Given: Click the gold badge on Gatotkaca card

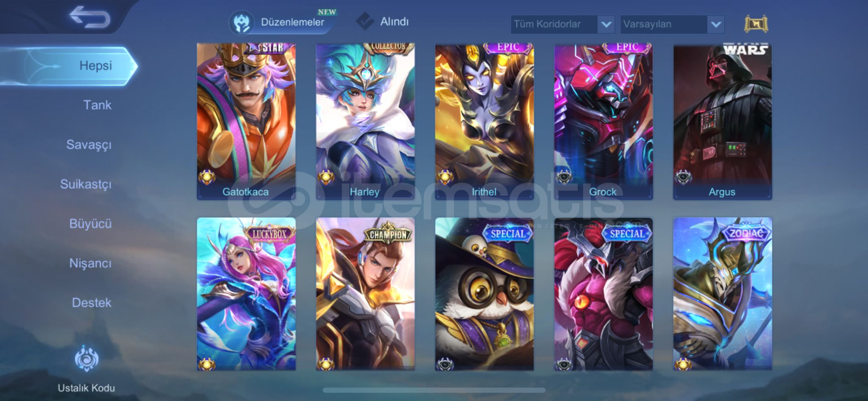Looking at the screenshot, I should (207, 177).
